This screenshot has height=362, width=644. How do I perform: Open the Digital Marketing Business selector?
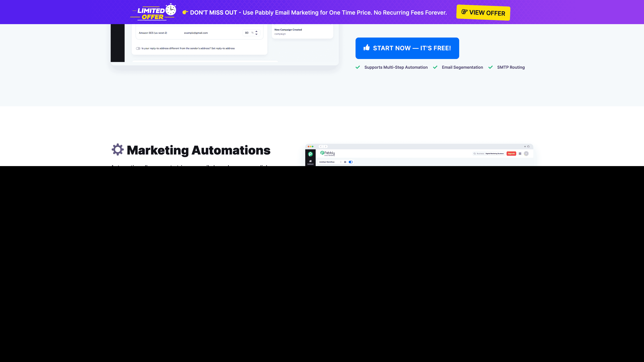(495, 154)
